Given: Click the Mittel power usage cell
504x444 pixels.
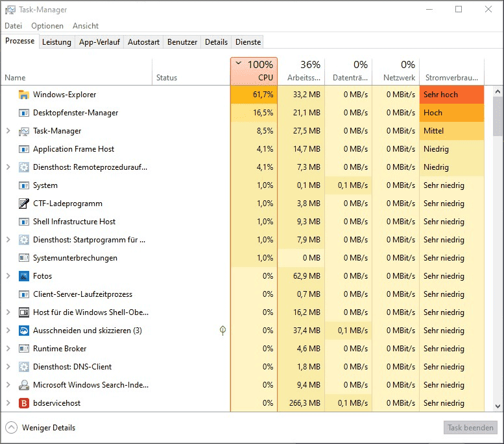Looking at the screenshot, I should (451, 131).
